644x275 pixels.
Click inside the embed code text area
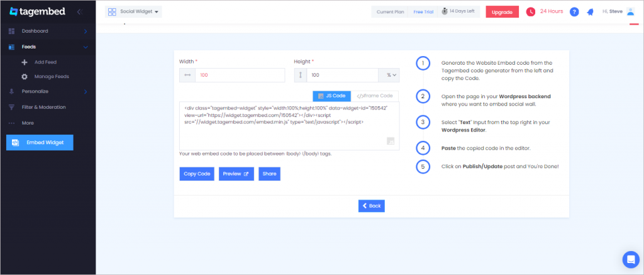coord(289,126)
